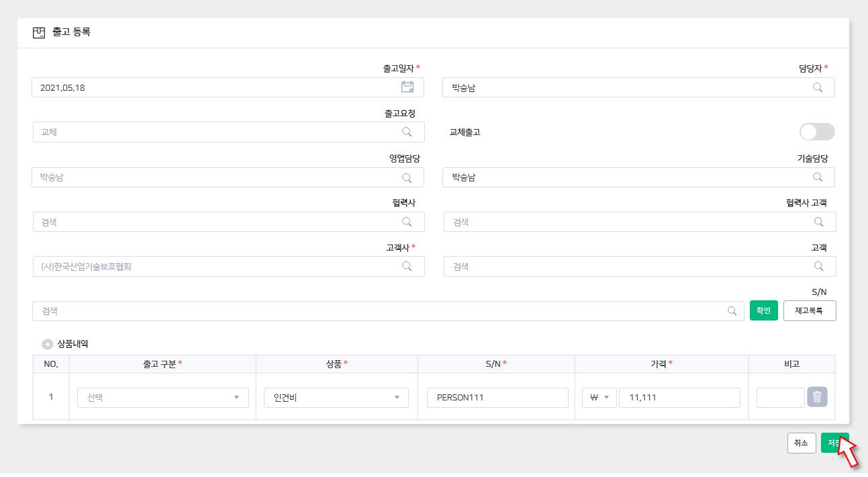The width and height of the screenshot is (868, 477).
Task: Open the 상품 dropdown showing 인건비
Action: tap(336, 397)
